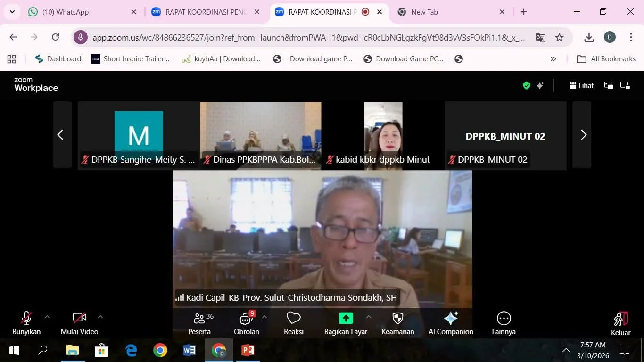Click the green encryption shield icon

point(527,85)
